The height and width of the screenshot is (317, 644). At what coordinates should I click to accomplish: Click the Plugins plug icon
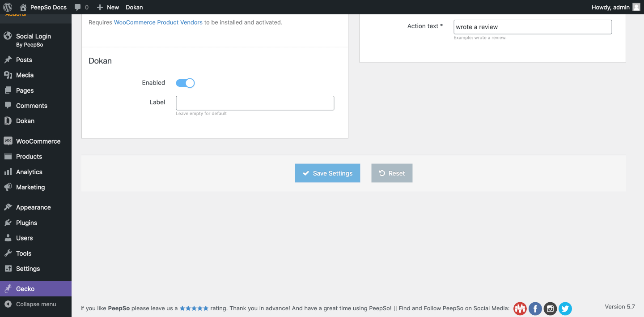[8, 223]
